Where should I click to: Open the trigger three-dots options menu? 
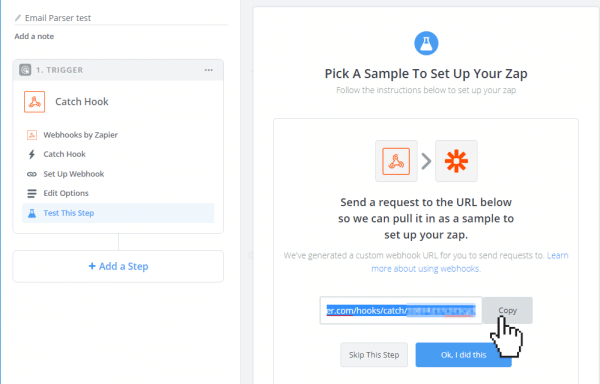point(209,70)
